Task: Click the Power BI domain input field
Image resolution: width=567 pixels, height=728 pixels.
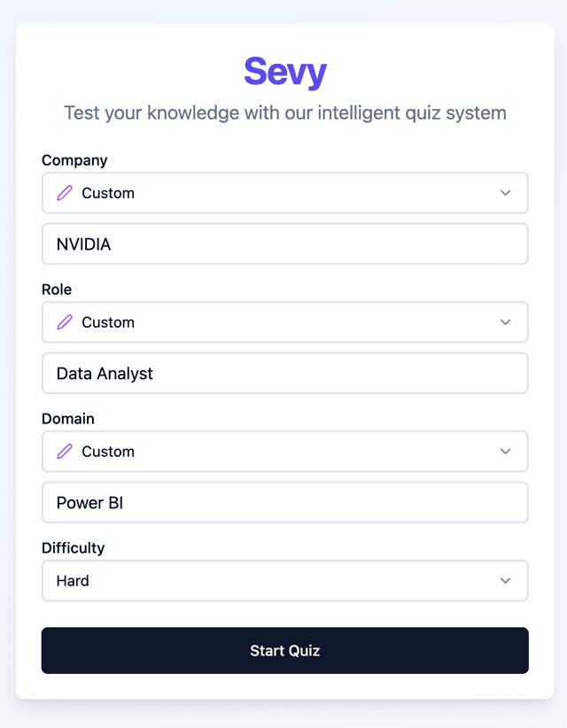Action: (x=283, y=502)
